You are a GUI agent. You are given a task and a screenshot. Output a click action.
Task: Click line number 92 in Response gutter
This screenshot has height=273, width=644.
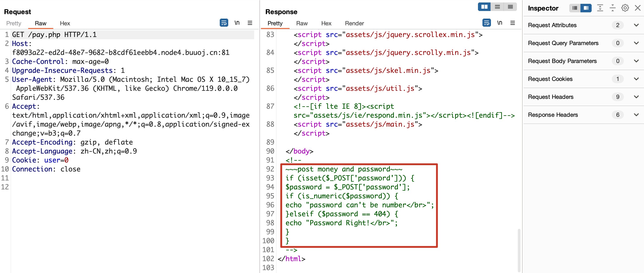tap(270, 169)
